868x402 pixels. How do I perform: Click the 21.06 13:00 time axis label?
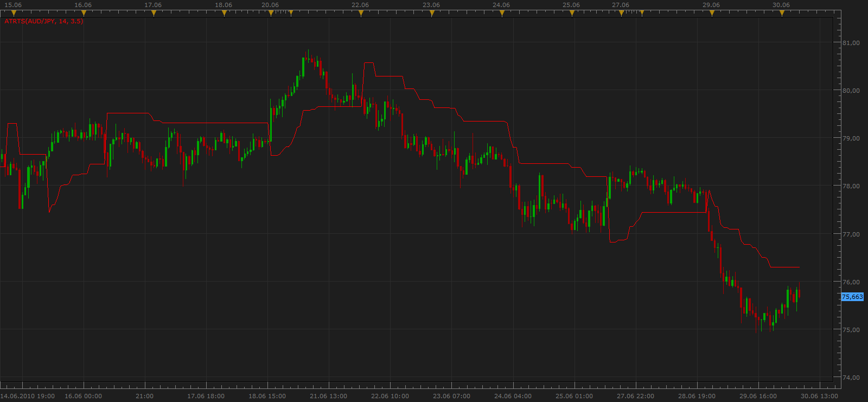point(329,396)
